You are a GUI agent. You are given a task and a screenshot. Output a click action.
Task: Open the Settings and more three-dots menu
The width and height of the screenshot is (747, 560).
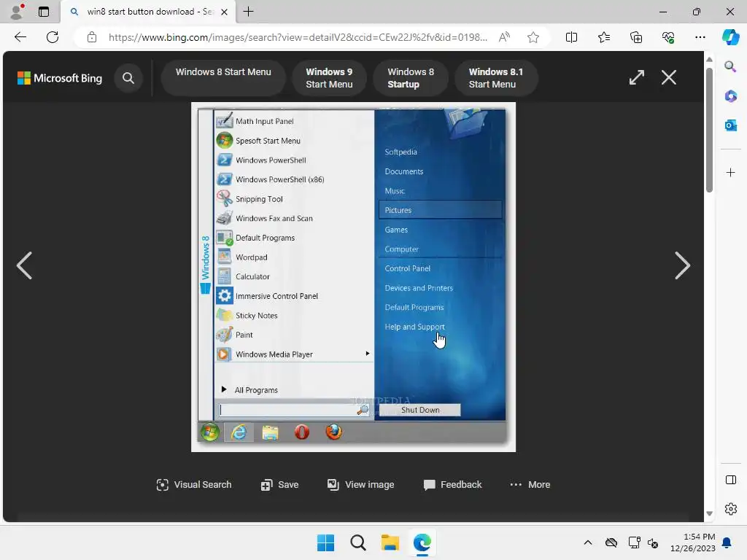point(700,37)
